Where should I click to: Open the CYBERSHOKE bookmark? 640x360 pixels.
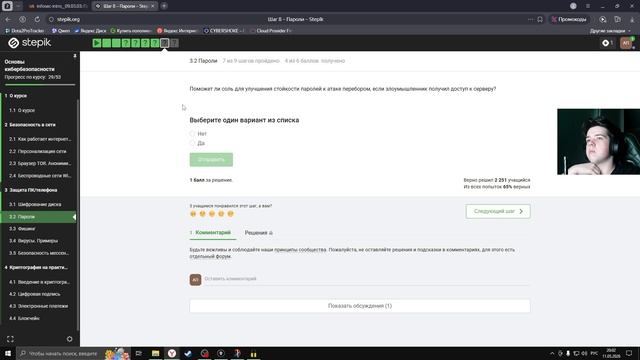point(224,31)
